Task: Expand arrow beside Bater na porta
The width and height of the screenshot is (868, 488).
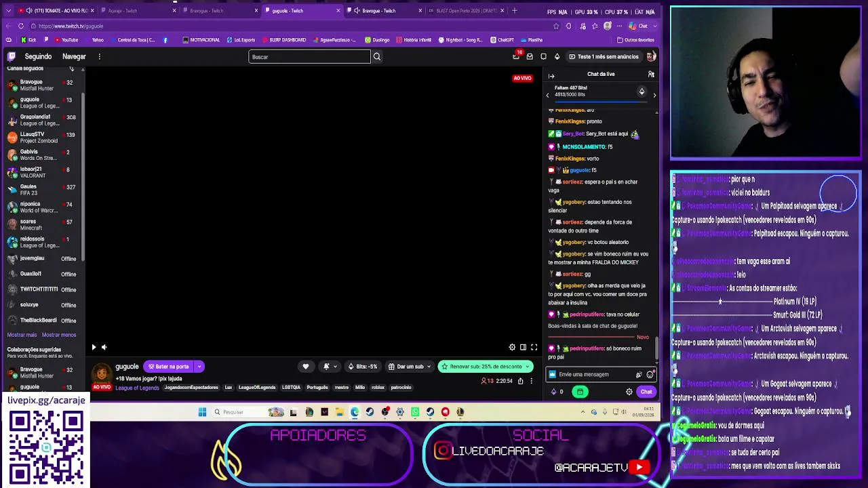Action: (199, 366)
